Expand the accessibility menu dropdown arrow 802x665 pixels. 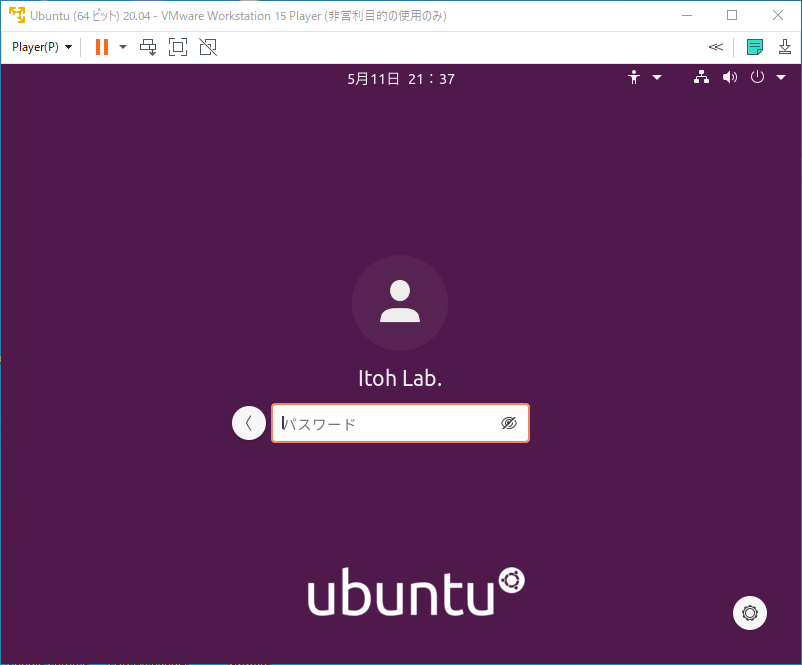pyautogui.click(x=657, y=77)
